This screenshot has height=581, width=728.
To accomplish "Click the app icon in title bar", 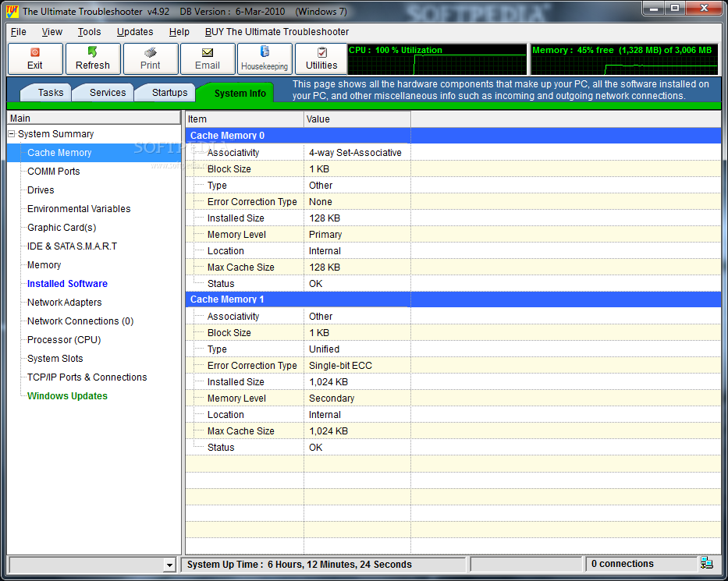I will (12, 11).
